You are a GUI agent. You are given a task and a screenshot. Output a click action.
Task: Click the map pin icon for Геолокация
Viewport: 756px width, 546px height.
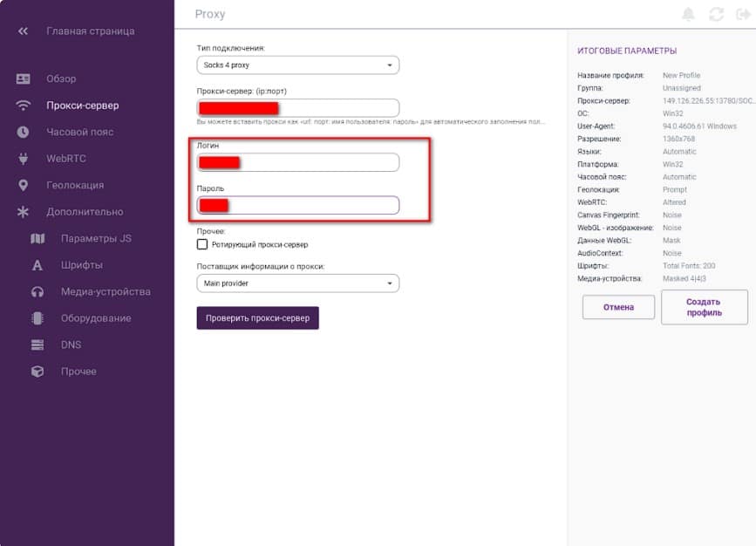(x=24, y=186)
